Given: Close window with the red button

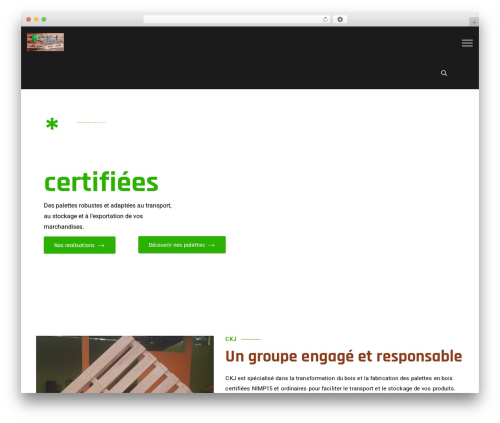Looking at the screenshot, I should (29, 19).
